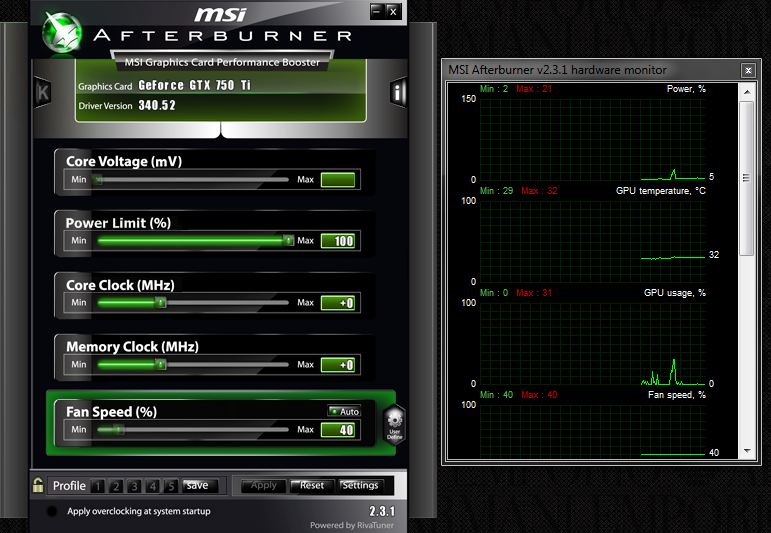Click the Core Voltage value field
The height and width of the screenshot is (533, 771).
338,179
